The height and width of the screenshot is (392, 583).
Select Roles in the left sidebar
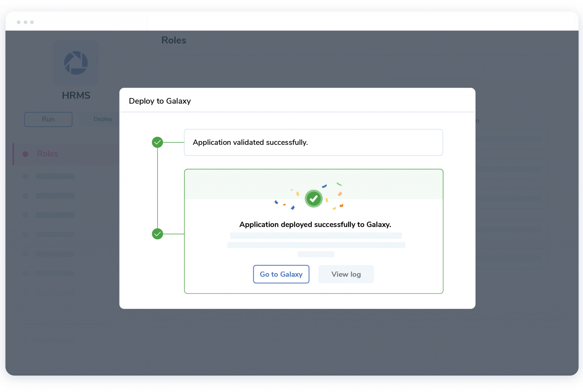point(47,154)
